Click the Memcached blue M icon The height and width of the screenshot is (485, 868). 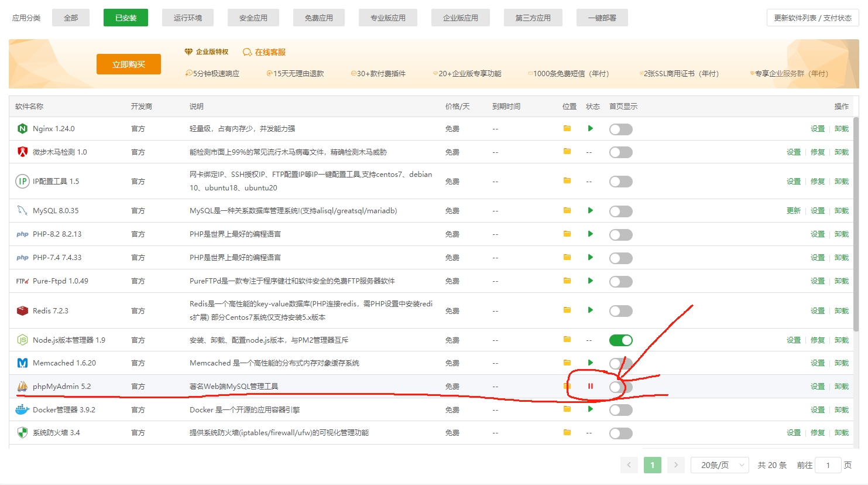(x=22, y=363)
